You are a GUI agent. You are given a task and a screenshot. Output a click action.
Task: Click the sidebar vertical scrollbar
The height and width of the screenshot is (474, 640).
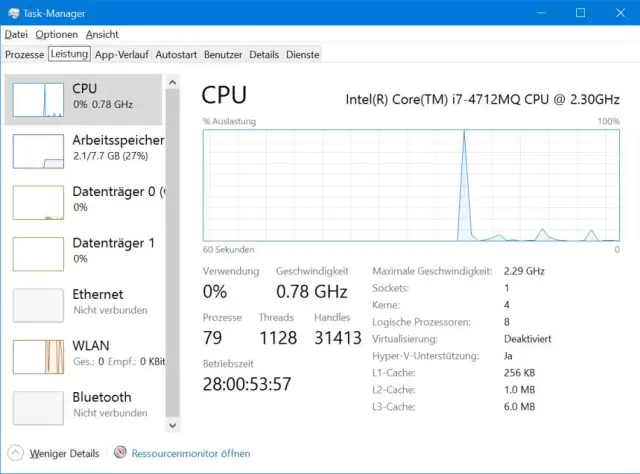point(173,250)
